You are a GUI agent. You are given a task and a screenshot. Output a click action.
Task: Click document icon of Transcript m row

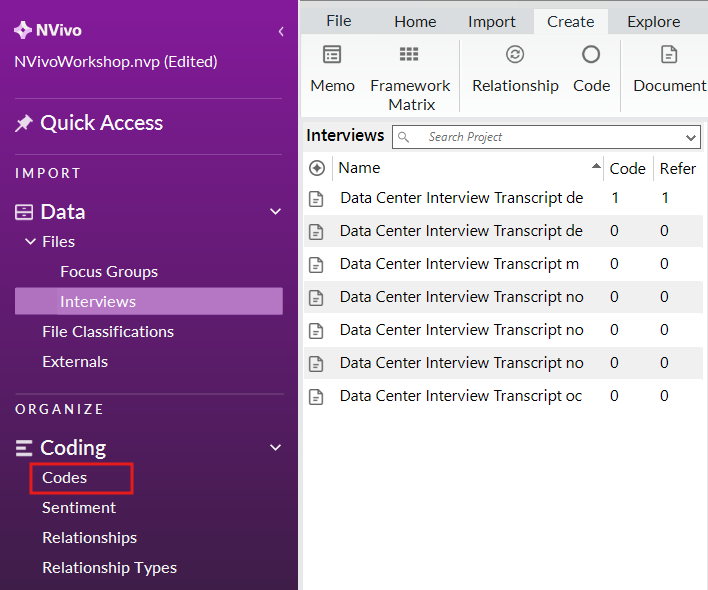click(316, 265)
